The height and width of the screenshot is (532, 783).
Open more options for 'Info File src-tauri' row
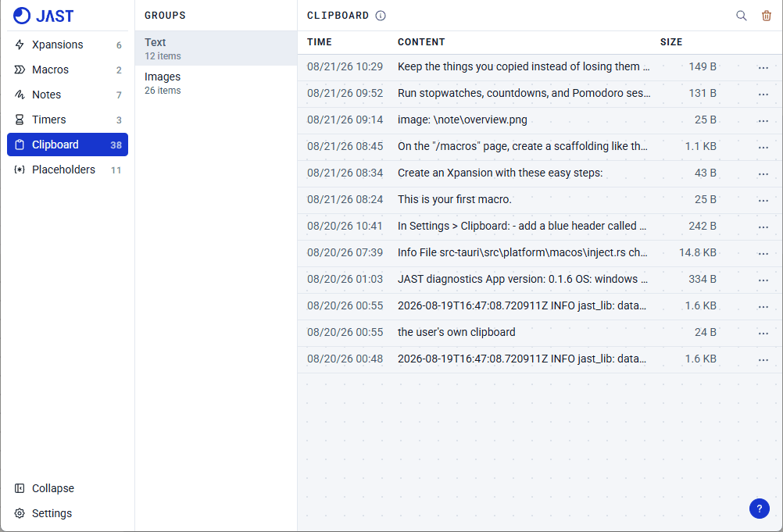coord(763,253)
